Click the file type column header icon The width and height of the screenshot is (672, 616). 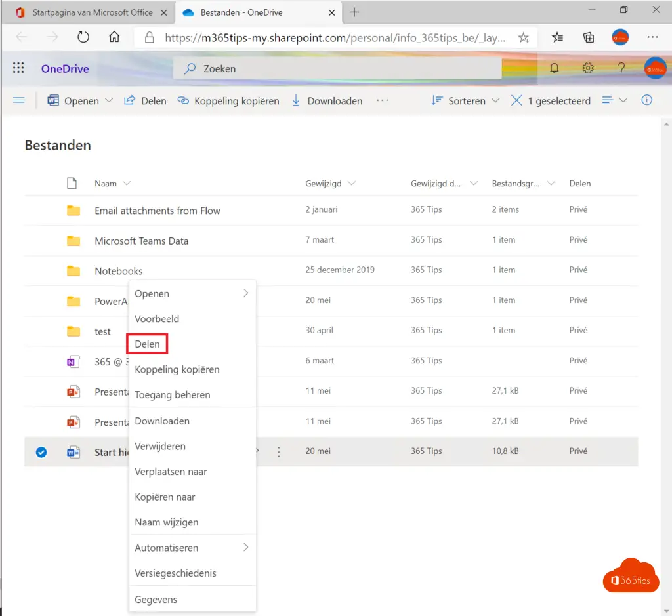72,183
